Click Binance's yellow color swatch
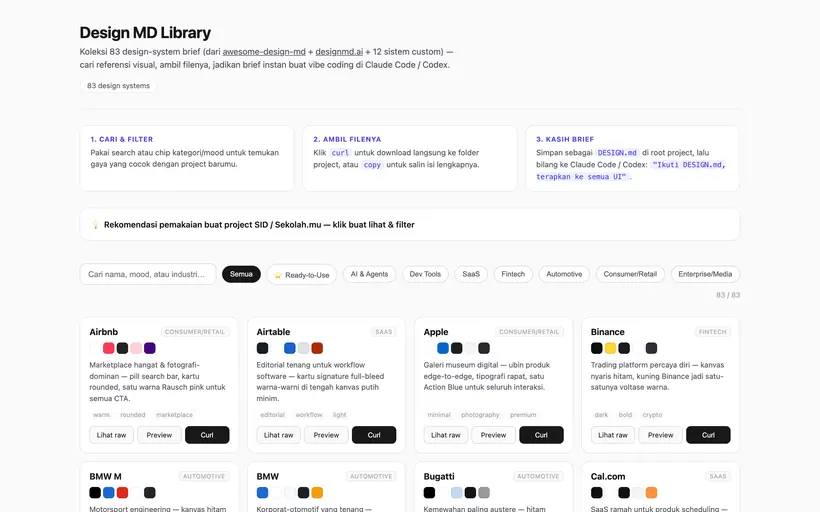Image resolution: width=820 pixels, height=512 pixels. pyautogui.click(x=610, y=348)
